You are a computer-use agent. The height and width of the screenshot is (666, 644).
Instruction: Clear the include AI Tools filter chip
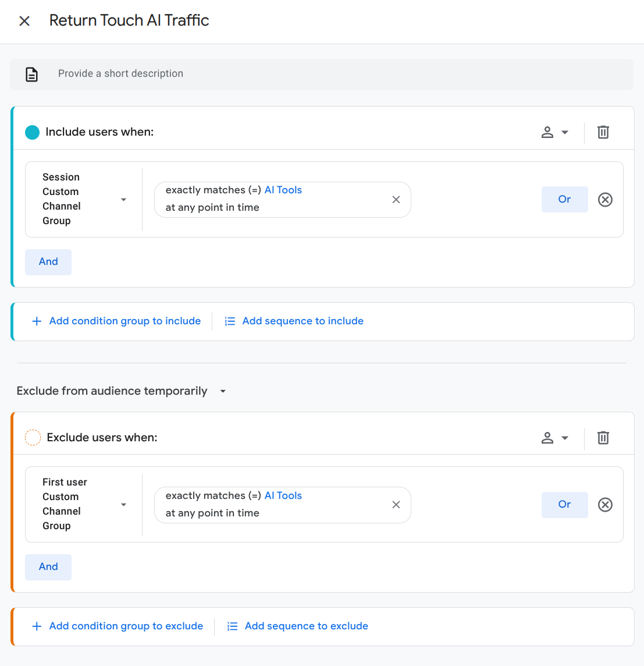pos(396,200)
